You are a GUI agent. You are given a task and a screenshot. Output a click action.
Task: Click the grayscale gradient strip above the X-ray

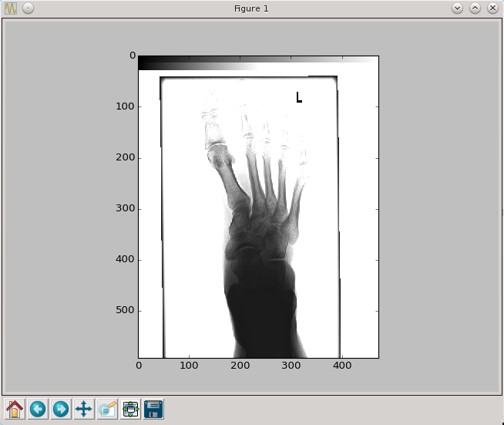tap(247, 62)
